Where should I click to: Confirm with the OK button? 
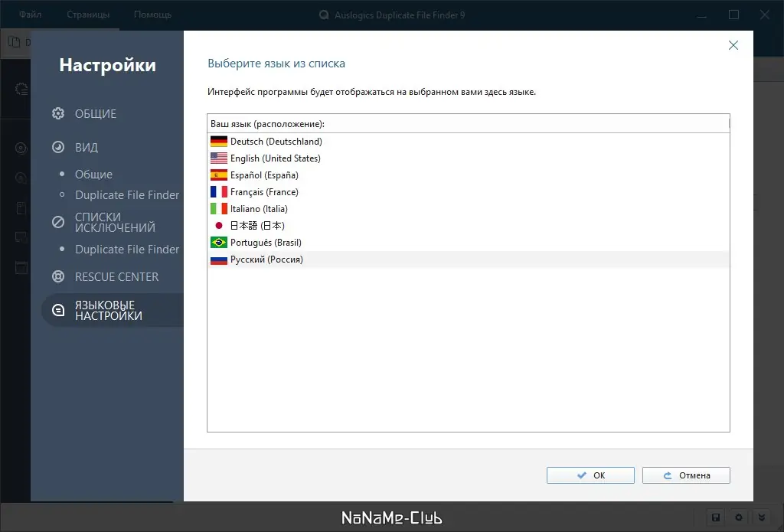pyautogui.click(x=590, y=475)
